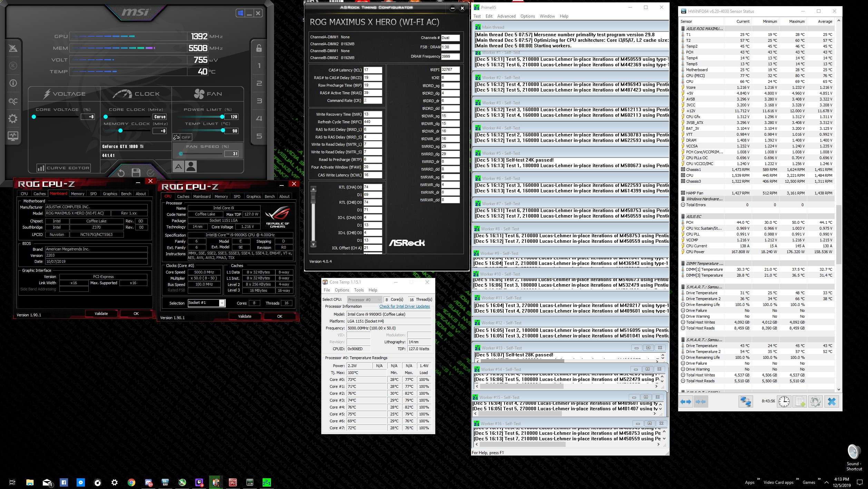The height and width of the screenshot is (489, 868).
Task: Click ROG CPU-Z taskbar icon
Action: coord(233,482)
